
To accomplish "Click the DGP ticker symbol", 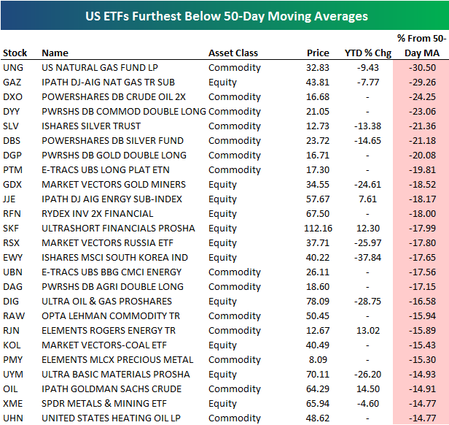I will point(12,155).
